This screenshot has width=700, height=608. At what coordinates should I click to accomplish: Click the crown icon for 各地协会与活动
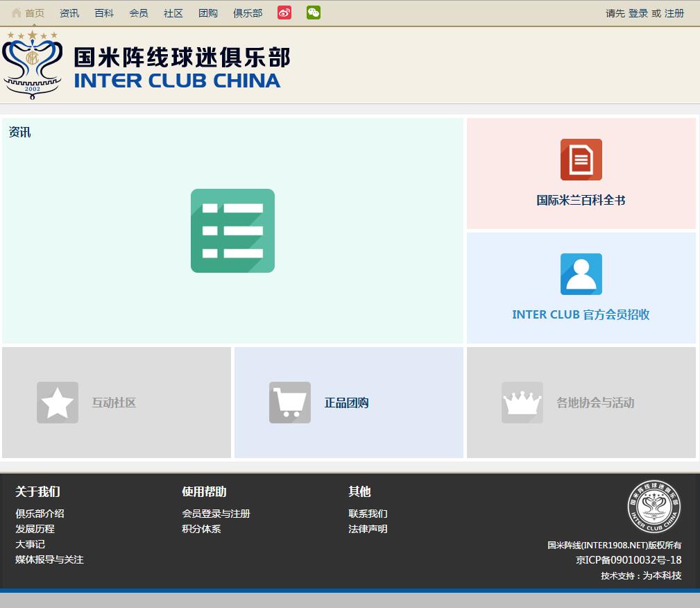pos(522,403)
